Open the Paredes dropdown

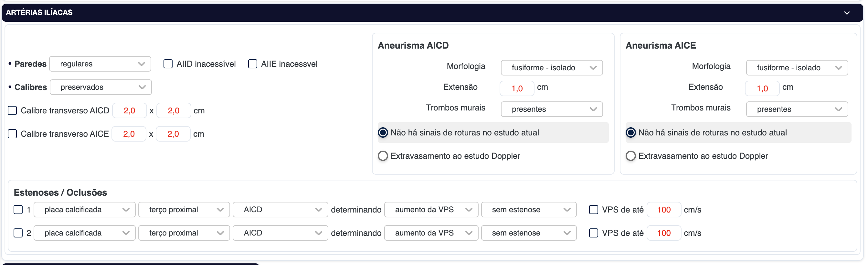(x=100, y=64)
